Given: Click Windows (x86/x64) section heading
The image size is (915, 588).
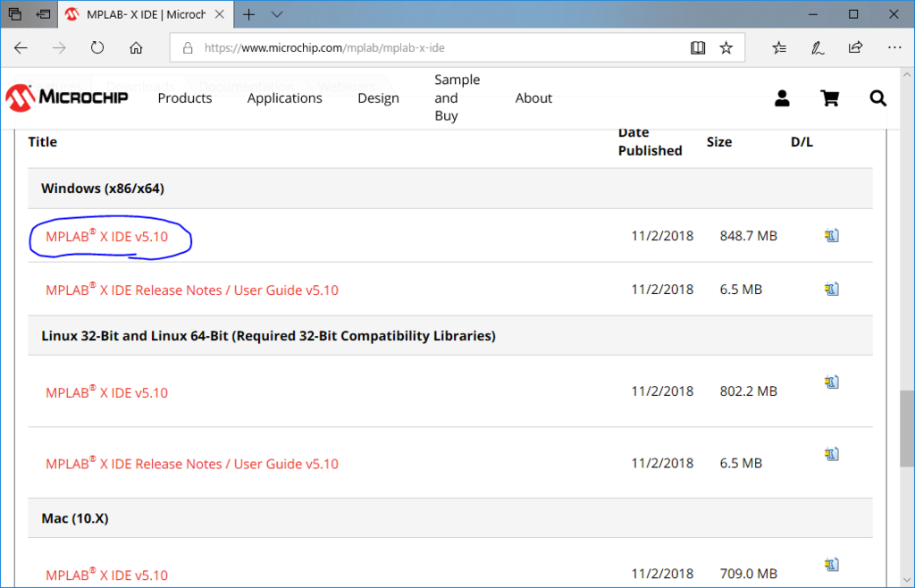Looking at the screenshot, I should [x=103, y=189].
